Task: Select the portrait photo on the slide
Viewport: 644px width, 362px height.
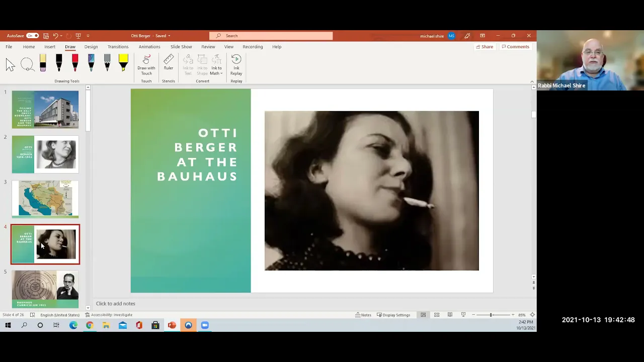Action: point(372,191)
